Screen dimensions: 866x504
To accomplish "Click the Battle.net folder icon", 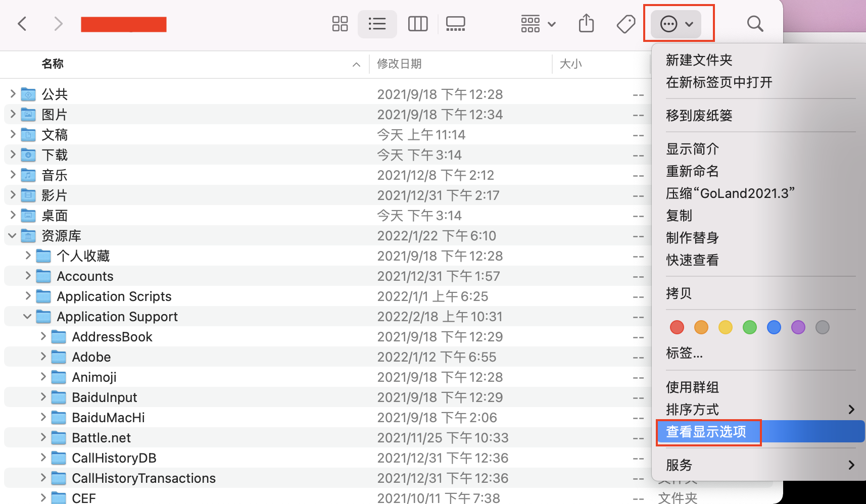I will [x=59, y=438].
